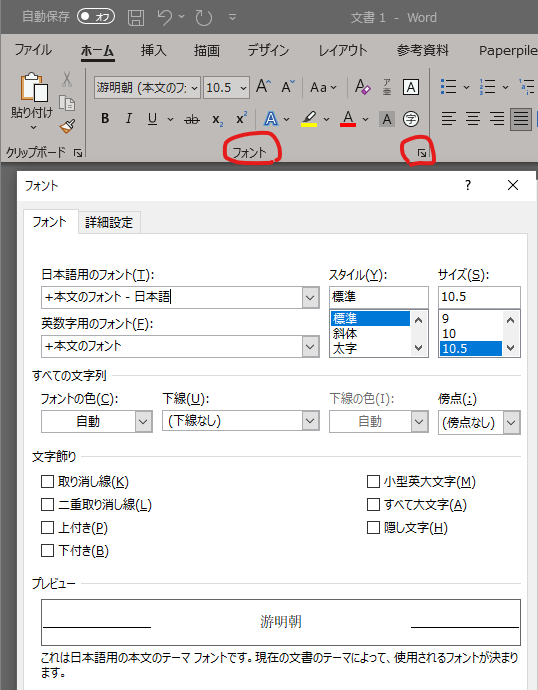Apply character shading icon

click(387, 119)
